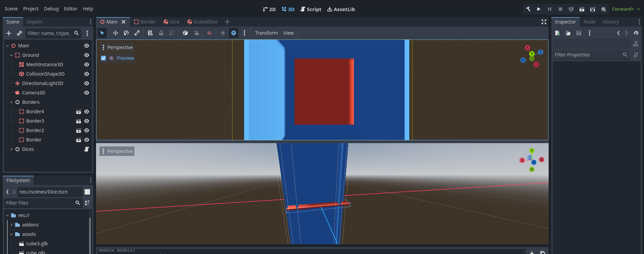Switch to the Script workspace

pyautogui.click(x=311, y=9)
